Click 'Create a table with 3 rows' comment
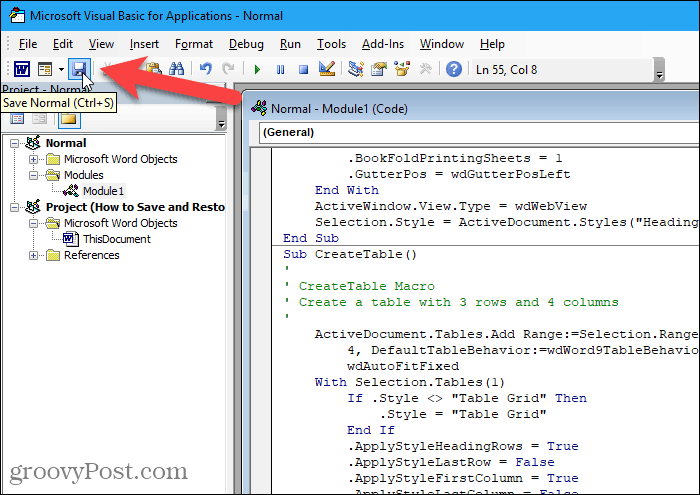The width and height of the screenshot is (700, 495). pyautogui.click(x=451, y=302)
